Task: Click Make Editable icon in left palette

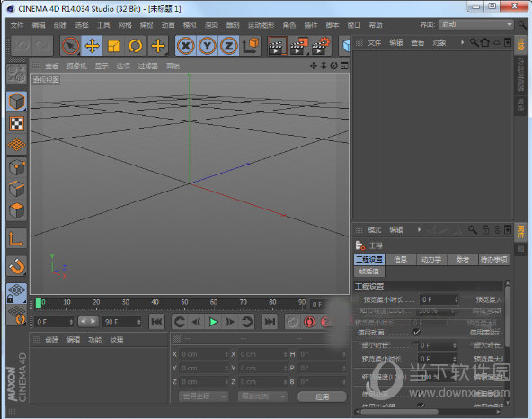Action: coord(16,74)
